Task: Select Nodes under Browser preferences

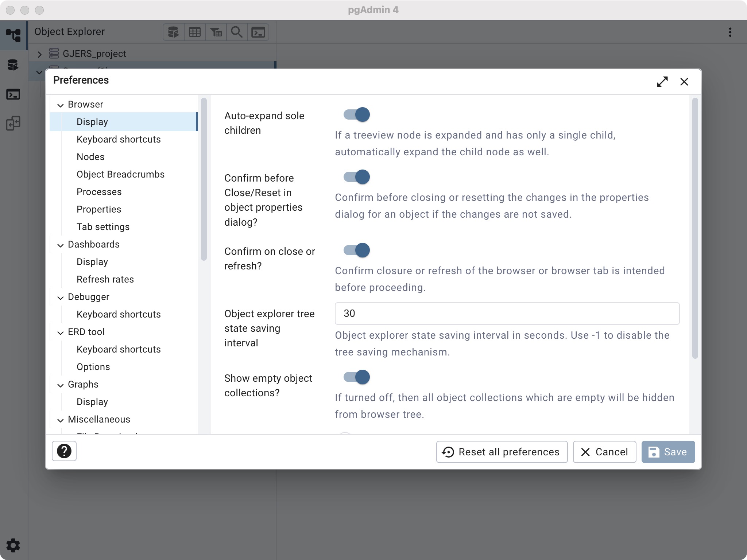Action: click(x=90, y=157)
